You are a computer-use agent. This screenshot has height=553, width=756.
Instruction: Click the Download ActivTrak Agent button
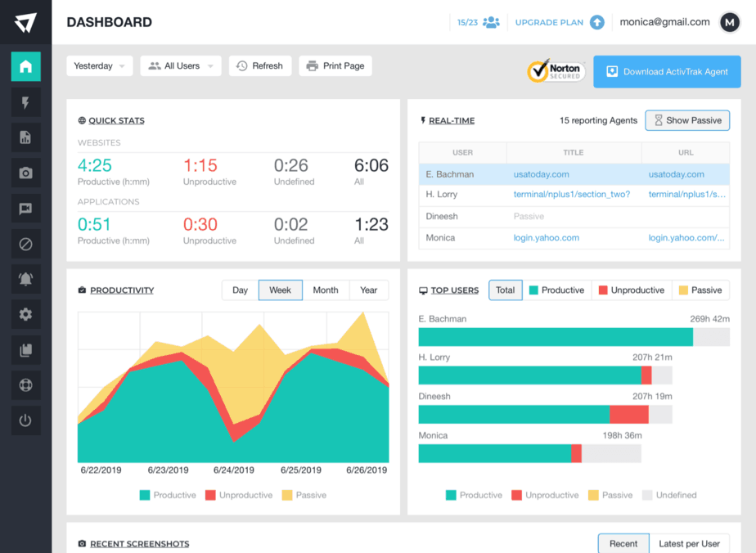667,72
